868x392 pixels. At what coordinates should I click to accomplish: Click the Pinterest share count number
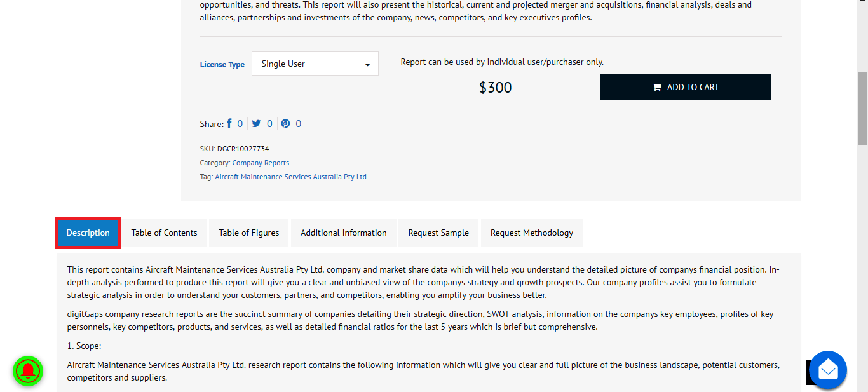(299, 124)
